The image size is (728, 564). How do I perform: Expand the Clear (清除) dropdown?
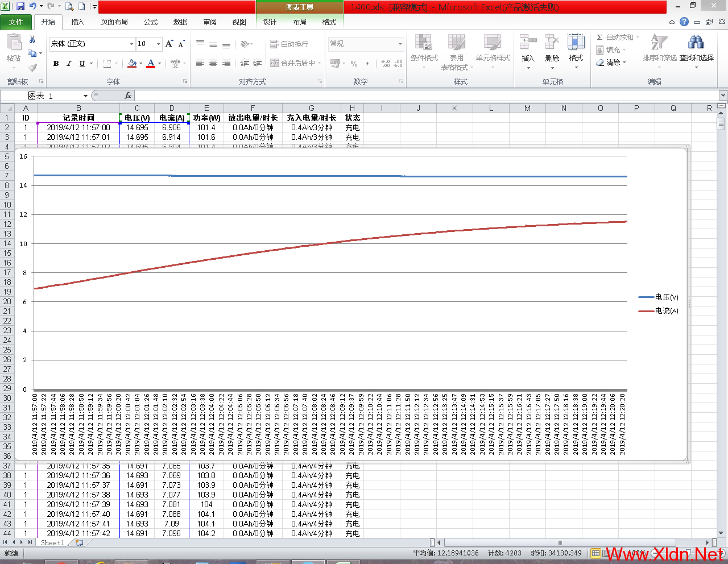coord(623,63)
